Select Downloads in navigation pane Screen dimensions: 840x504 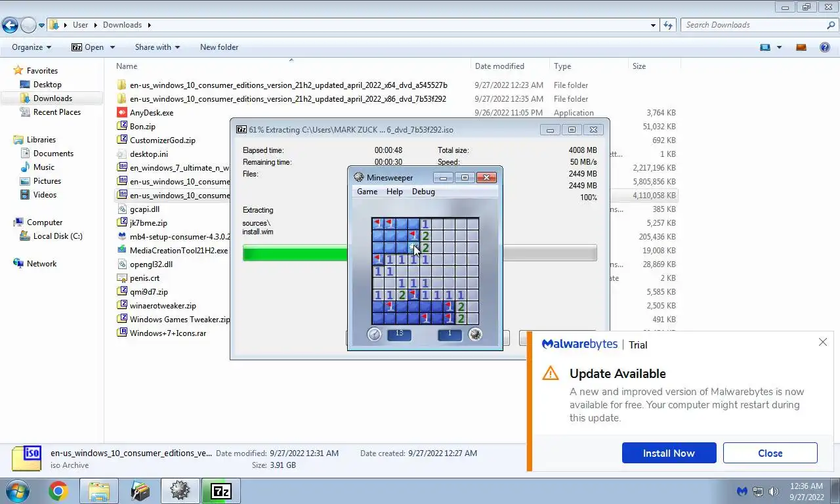click(52, 98)
